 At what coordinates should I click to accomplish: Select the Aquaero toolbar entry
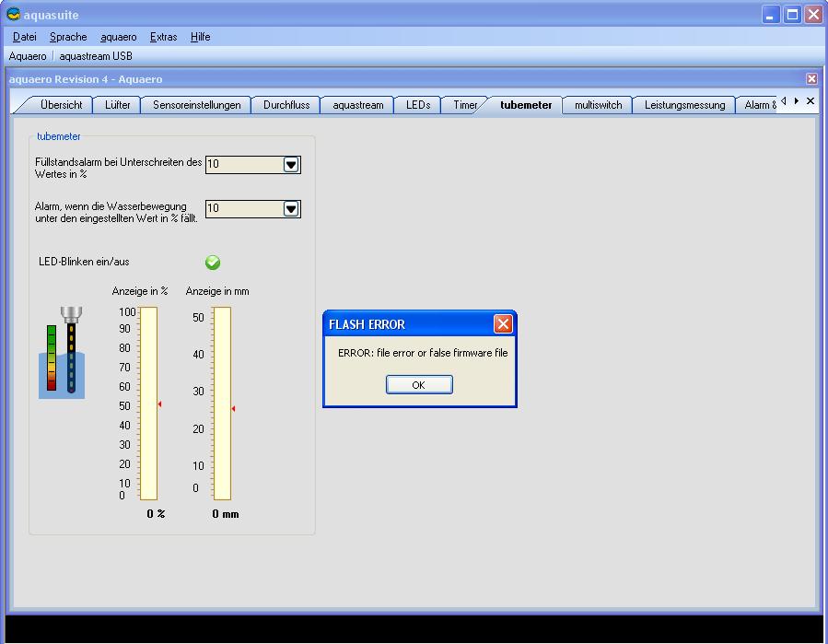click(28, 56)
